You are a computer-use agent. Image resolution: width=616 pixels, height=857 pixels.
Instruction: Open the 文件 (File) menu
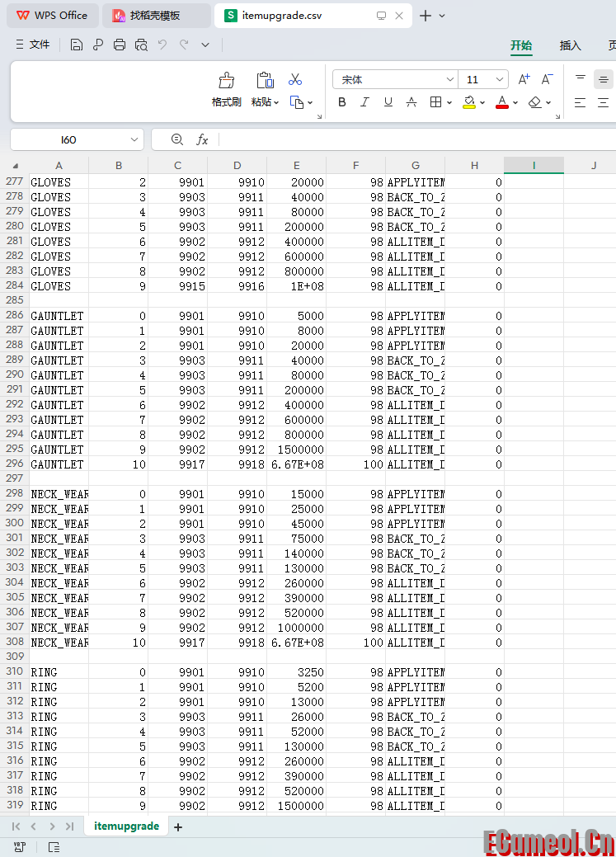pos(32,45)
